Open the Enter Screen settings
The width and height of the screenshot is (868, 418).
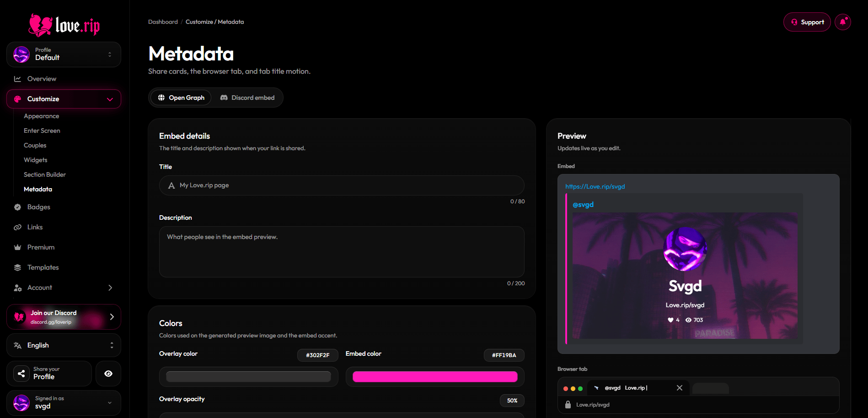42,131
